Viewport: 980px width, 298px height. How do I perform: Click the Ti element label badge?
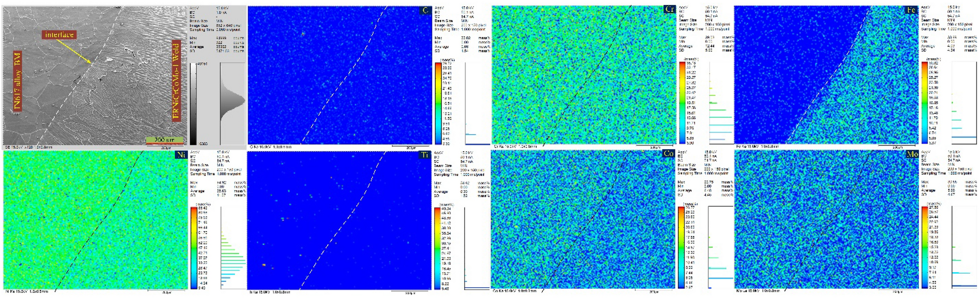(424, 155)
